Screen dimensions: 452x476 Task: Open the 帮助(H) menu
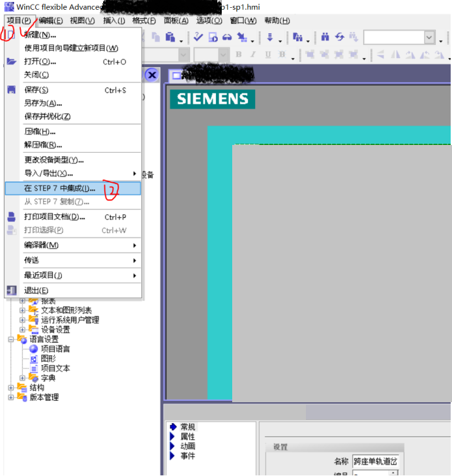pyautogui.click(x=277, y=21)
